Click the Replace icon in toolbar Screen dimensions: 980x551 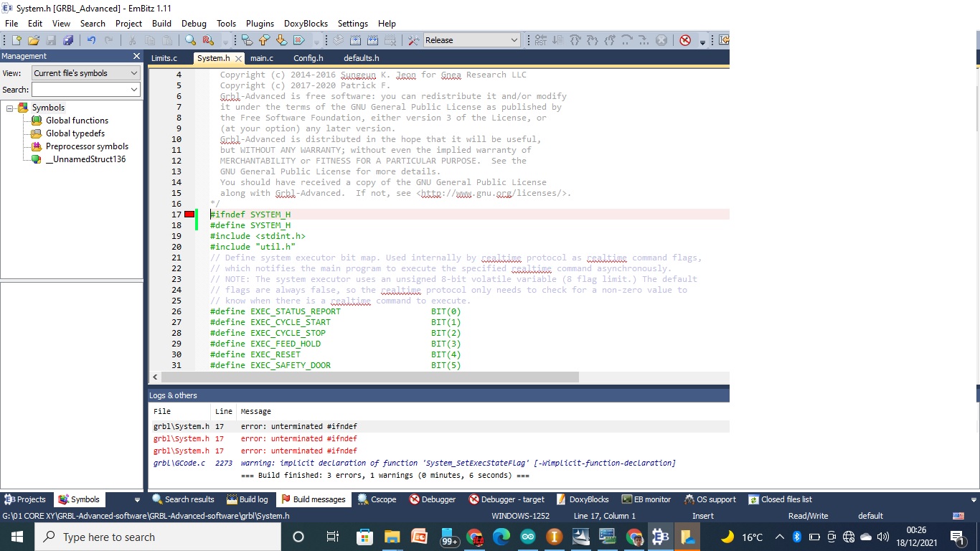tap(208, 40)
